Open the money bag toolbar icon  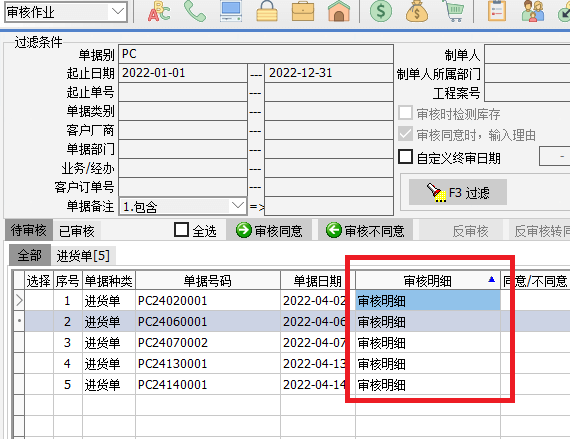(x=417, y=11)
